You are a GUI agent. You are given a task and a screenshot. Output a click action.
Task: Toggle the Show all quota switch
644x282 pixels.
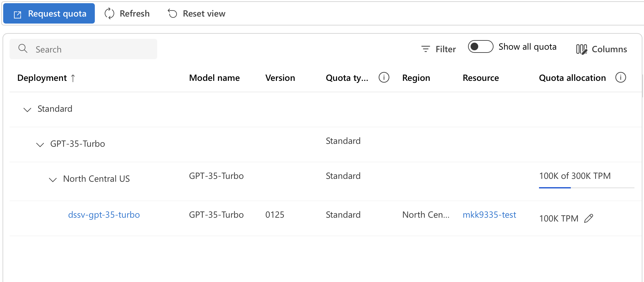(480, 47)
